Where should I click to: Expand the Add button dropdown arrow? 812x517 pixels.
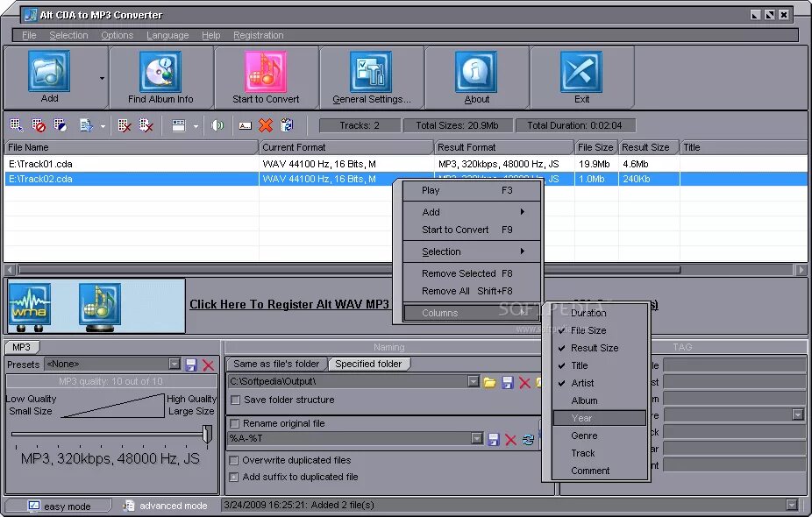[x=102, y=78]
